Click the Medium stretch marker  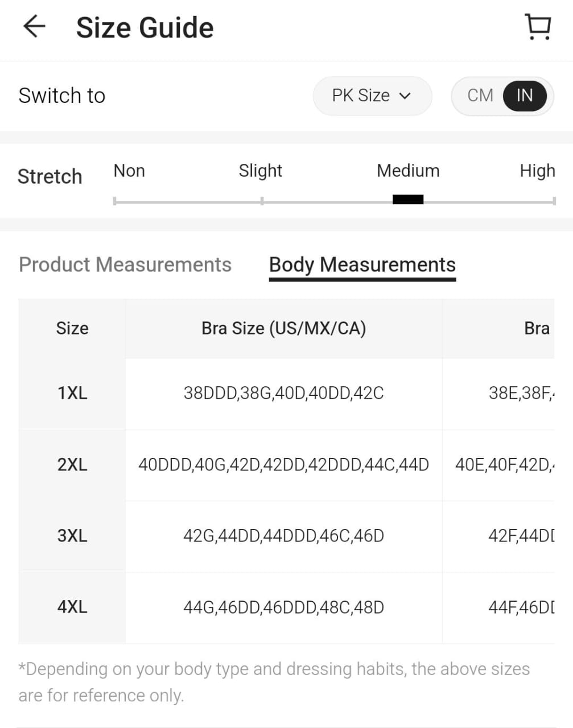408,199
